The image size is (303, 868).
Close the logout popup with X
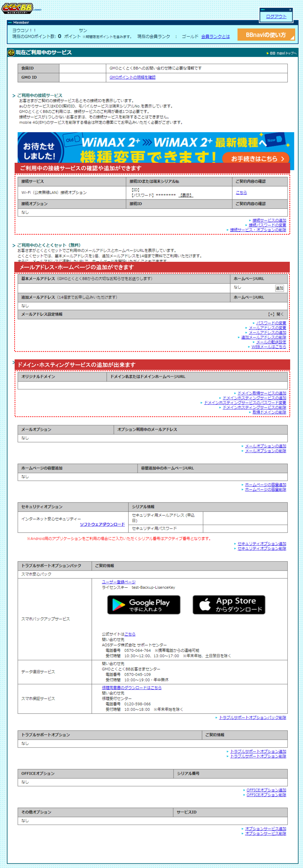(290, 10)
